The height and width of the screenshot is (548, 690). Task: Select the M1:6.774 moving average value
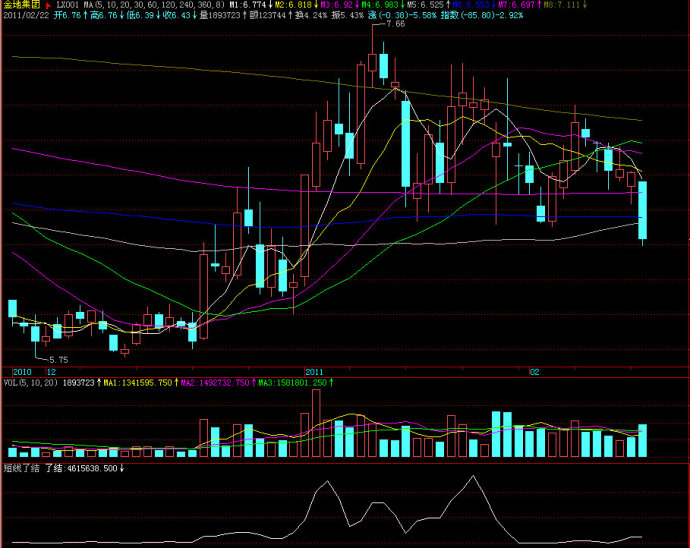(x=248, y=5)
